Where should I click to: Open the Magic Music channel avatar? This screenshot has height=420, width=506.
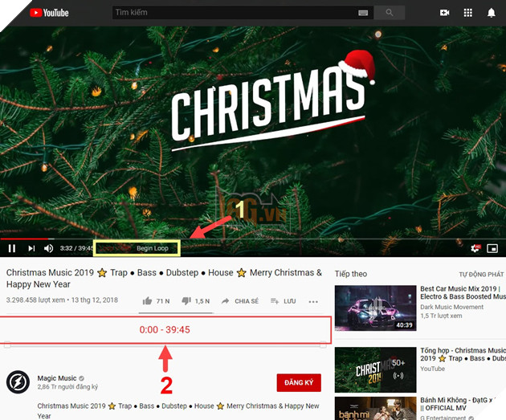click(x=18, y=382)
